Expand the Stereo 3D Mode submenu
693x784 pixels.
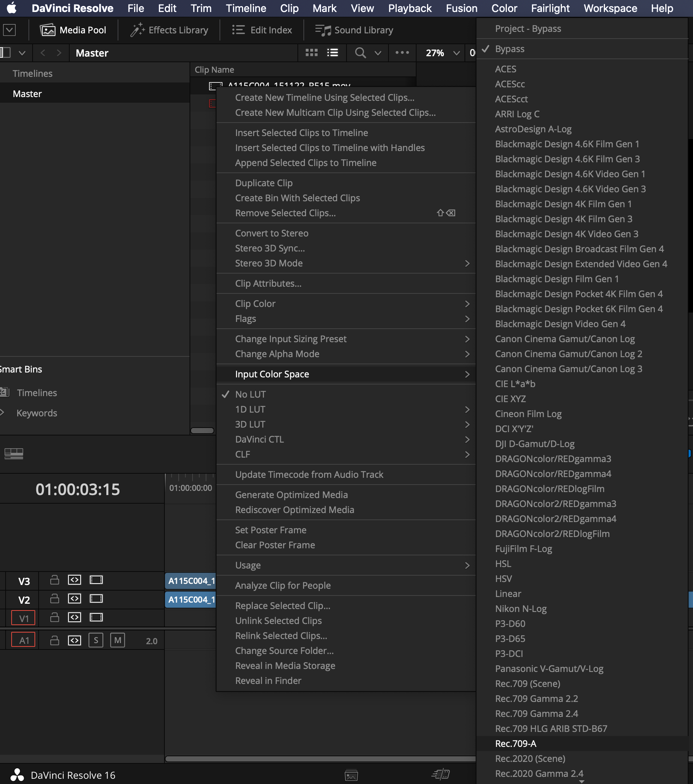pyautogui.click(x=346, y=263)
